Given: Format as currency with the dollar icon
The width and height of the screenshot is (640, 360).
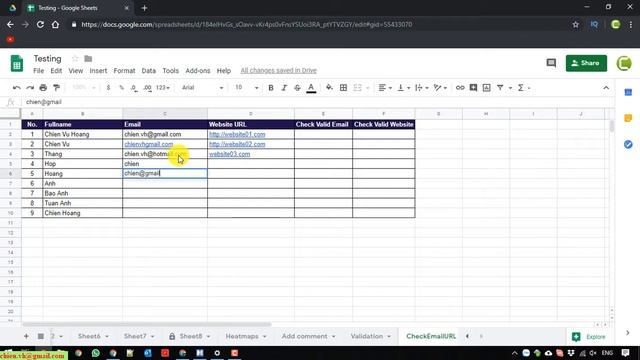Looking at the screenshot, I should (x=108, y=88).
